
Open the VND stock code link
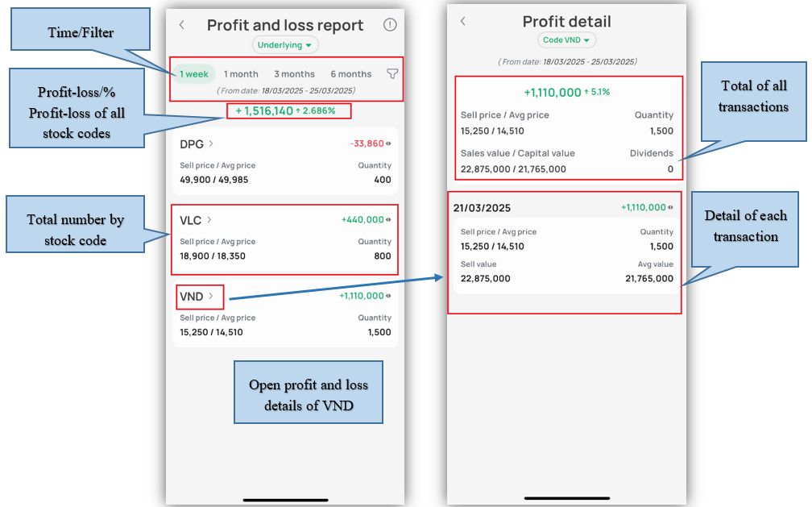[x=192, y=297]
